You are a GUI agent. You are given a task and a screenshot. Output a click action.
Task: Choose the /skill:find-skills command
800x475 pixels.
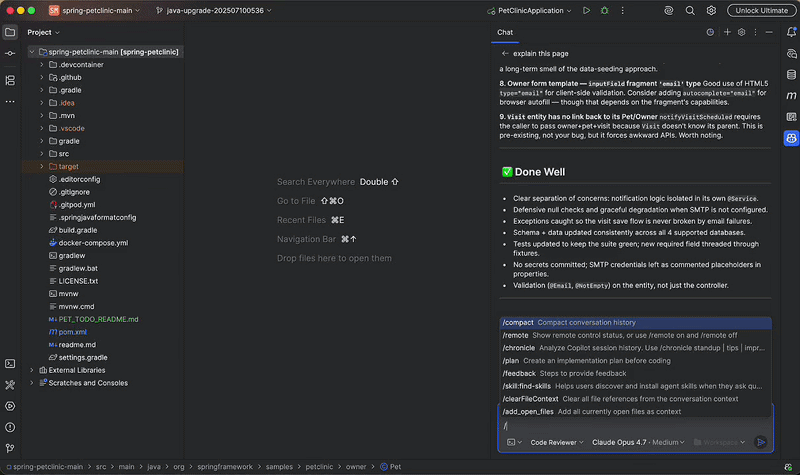point(635,386)
